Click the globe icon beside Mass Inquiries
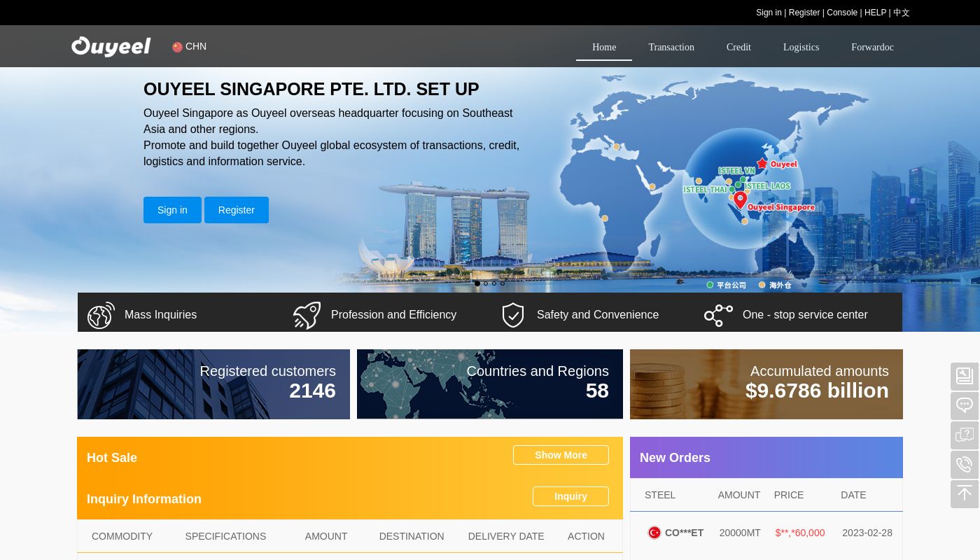Image resolution: width=980 pixels, height=560 pixels. [101, 315]
